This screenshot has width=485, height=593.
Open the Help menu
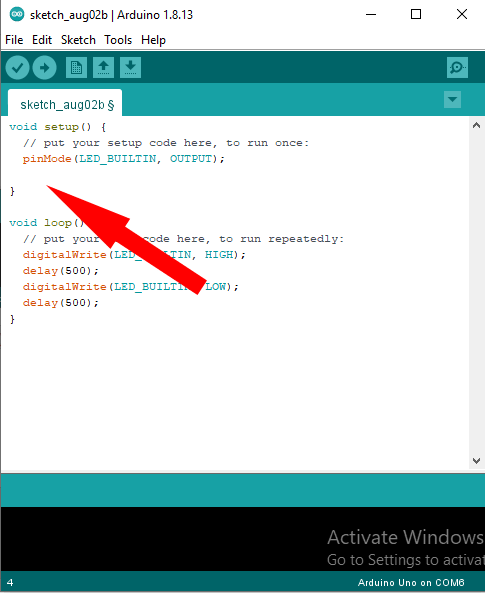coord(153,40)
